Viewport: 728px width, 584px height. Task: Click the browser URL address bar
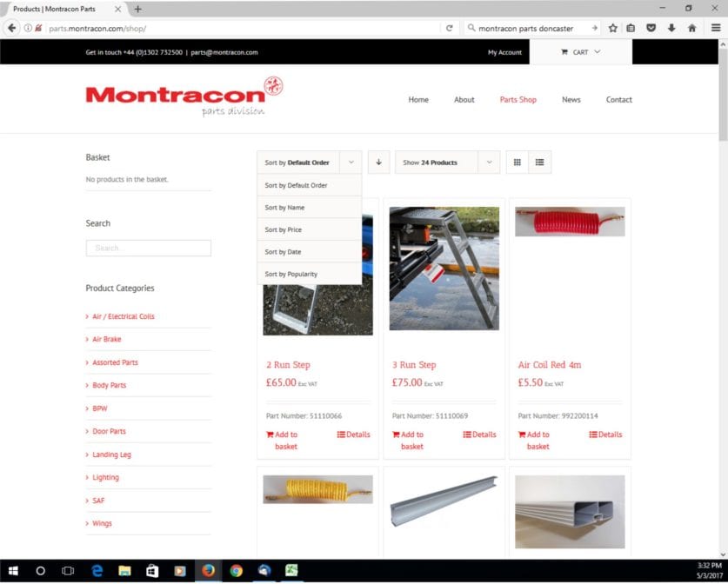click(242, 29)
